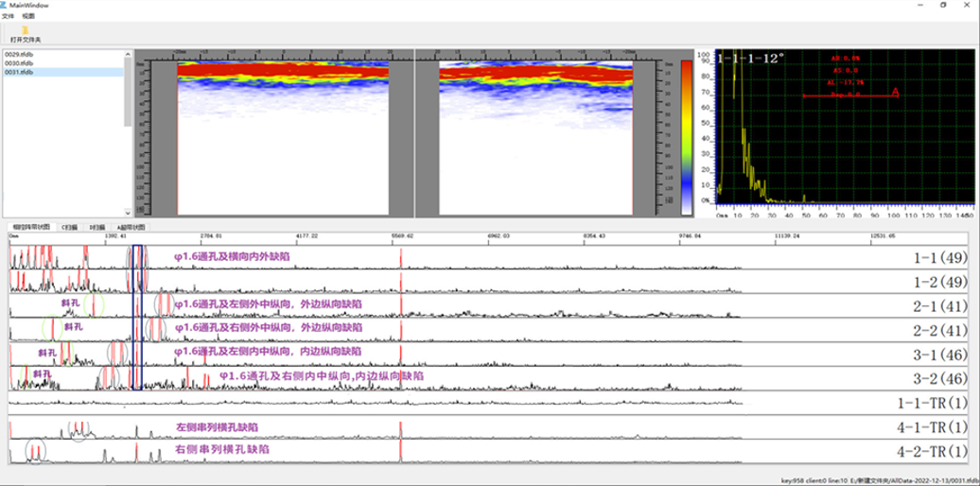980x486 pixels.
Task: Click the red gate A line
Action: [x=850, y=95]
